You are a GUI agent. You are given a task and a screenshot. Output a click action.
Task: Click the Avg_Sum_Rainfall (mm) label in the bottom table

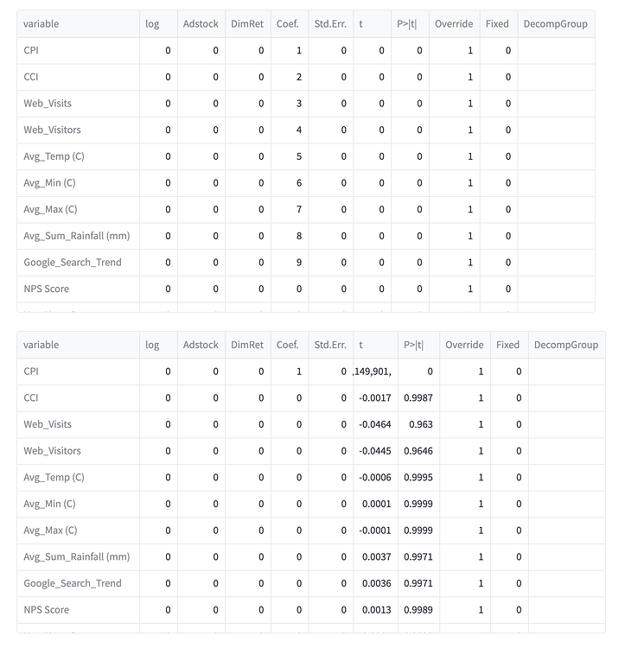click(x=77, y=557)
